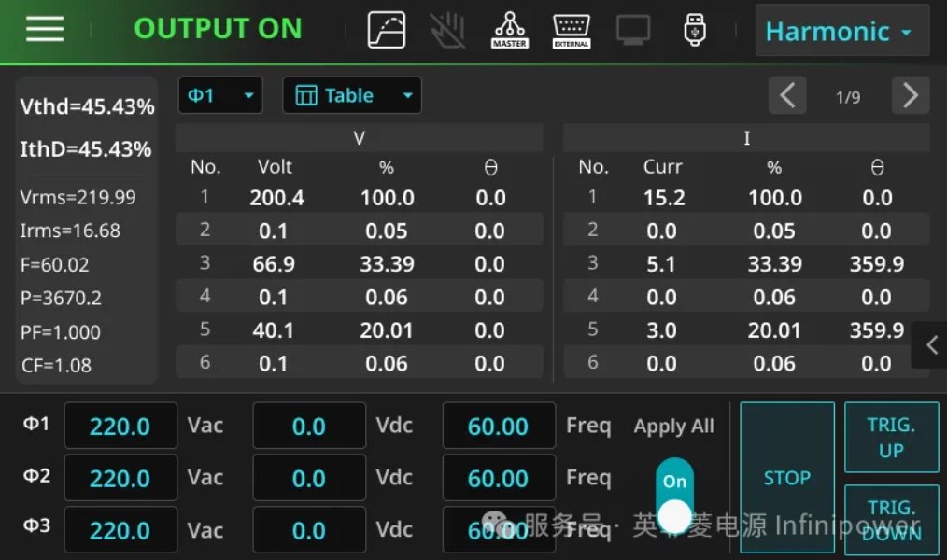947x560 pixels.
Task: Click the Φ2 Vdc field showing 0.0
Action: [309, 479]
